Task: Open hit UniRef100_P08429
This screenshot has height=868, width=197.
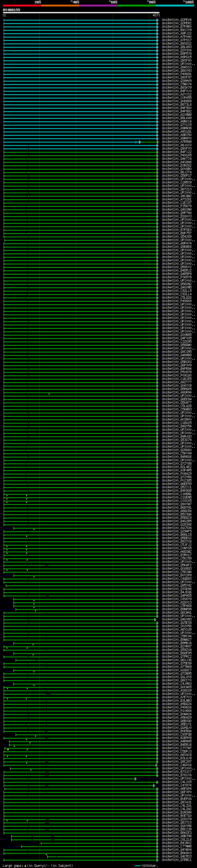Action: 176,474
